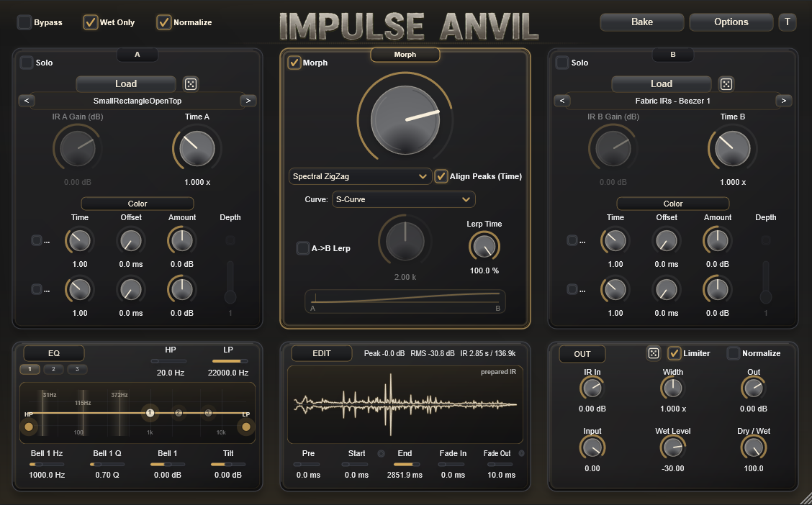Click the small round button beside Fade Out

(521, 453)
